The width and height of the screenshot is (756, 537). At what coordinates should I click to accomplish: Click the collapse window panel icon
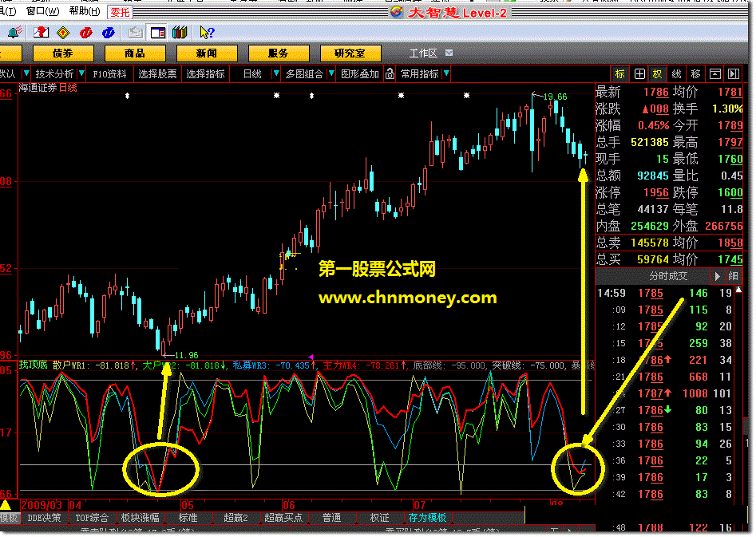click(715, 73)
